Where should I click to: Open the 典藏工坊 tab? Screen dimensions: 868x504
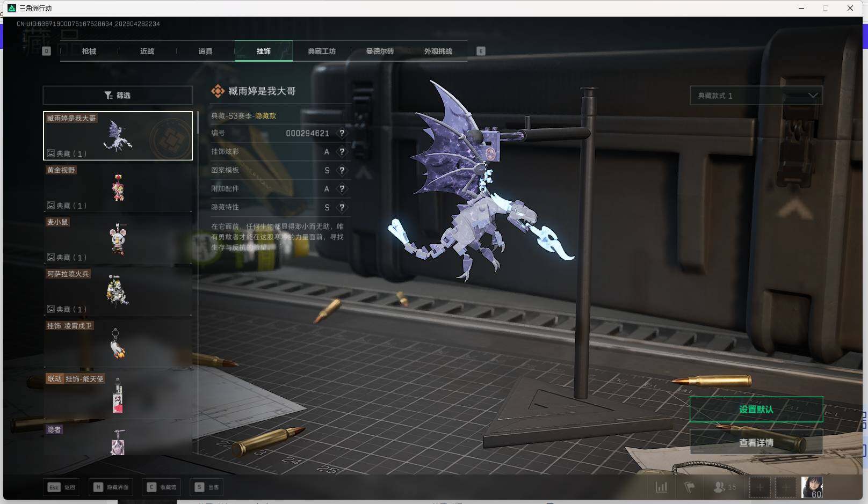coord(322,52)
